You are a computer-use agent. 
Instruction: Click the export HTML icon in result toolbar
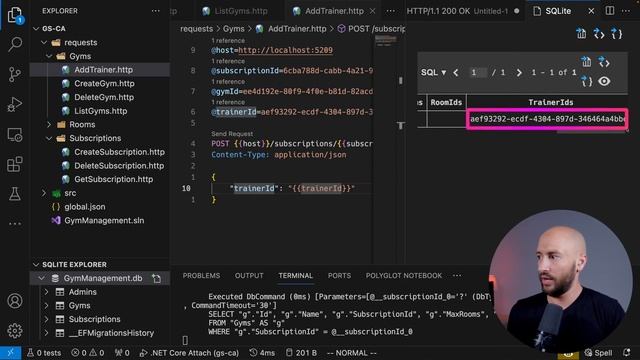(x=604, y=62)
